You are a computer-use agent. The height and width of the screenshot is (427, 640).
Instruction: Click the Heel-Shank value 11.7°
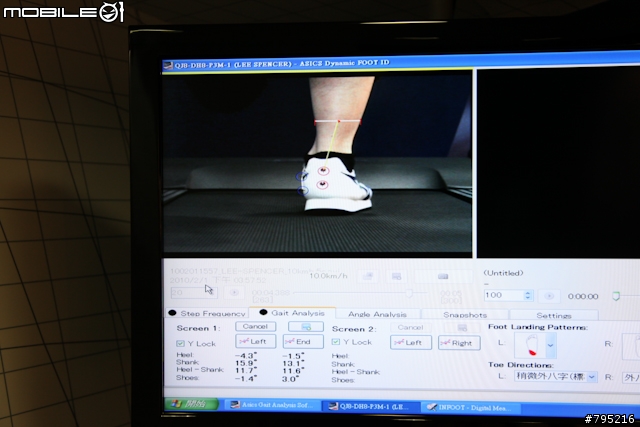click(246, 370)
